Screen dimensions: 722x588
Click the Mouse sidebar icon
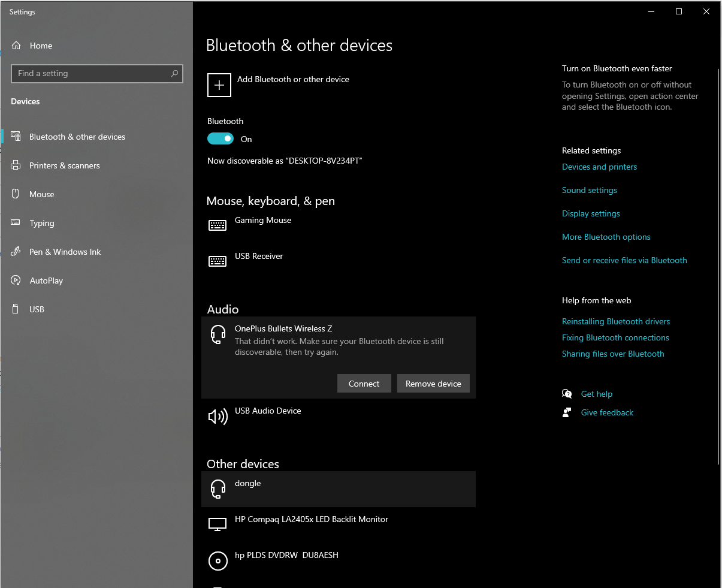pyautogui.click(x=16, y=194)
